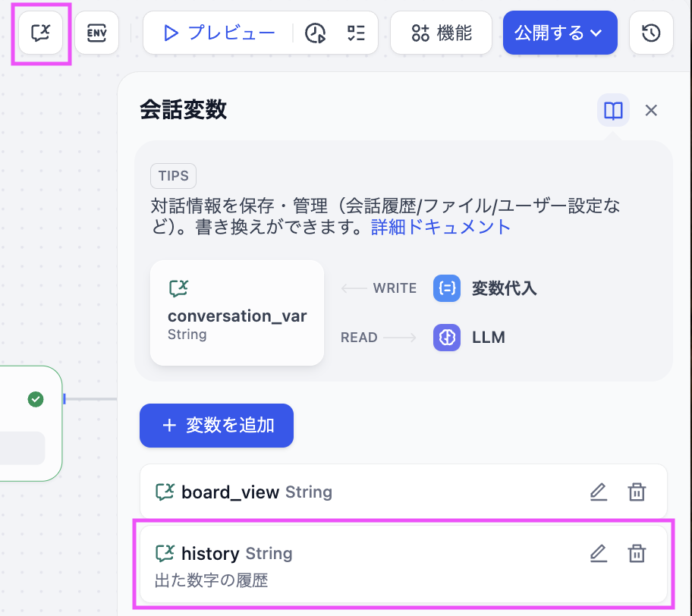Click the 変数を追加 button

click(216, 426)
